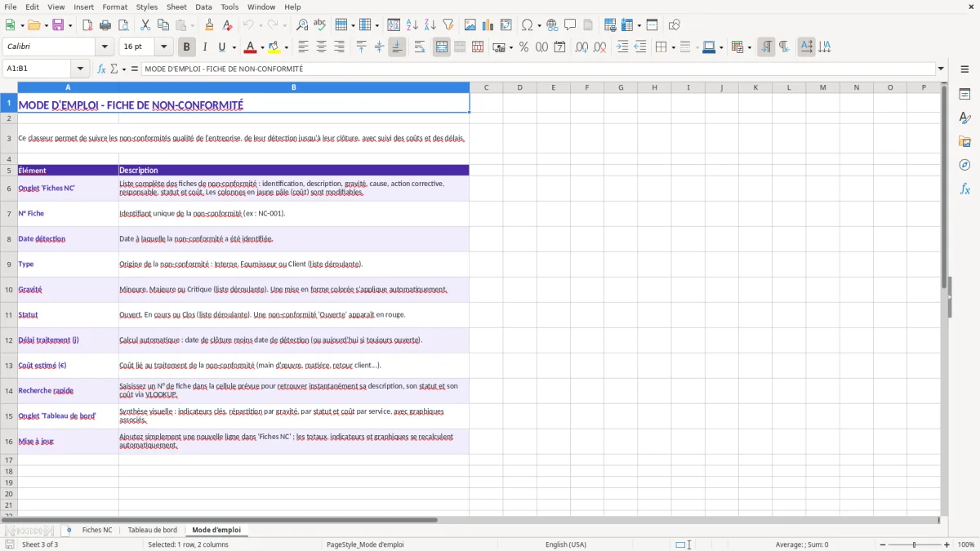Screen dimensions: 980x551
Task: Open the Conditional Formatting dropdown arrow
Action: coord(749,47)
